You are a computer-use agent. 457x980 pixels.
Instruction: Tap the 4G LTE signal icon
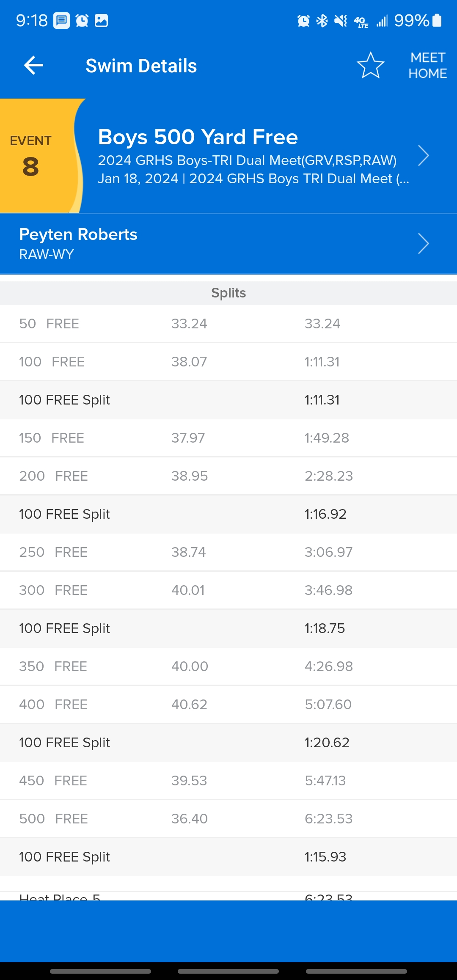361,21
